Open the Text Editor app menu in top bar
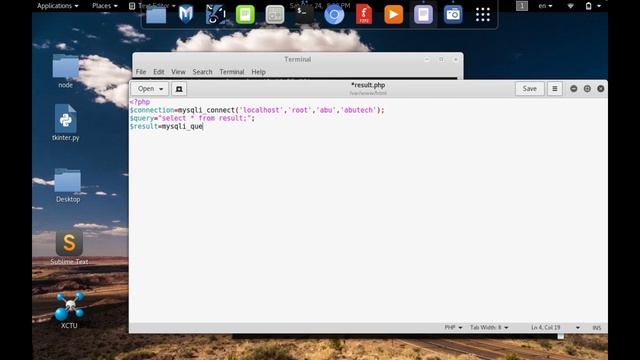Viewport: 640px width, 360px height. pyautogui.click(x=152, y=6)
